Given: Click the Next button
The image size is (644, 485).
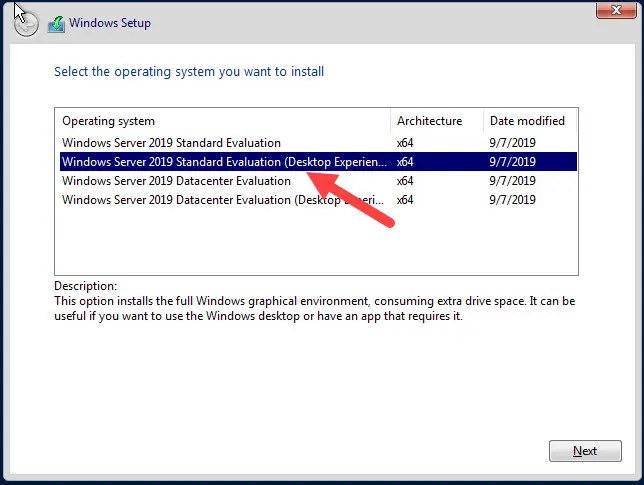Looking at the screenshot, I should [x=585, y=451].
